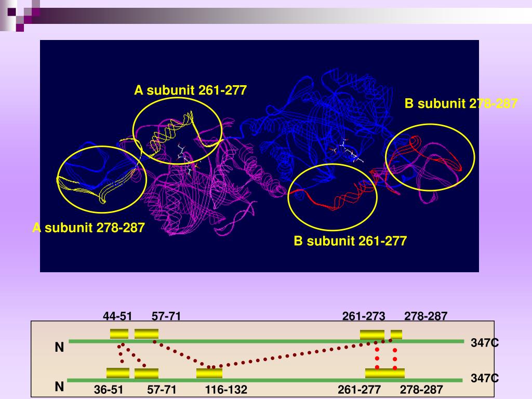Click the "B subunit 261-277" label
The width and height of the screenshot is (532, 399).
350,241
